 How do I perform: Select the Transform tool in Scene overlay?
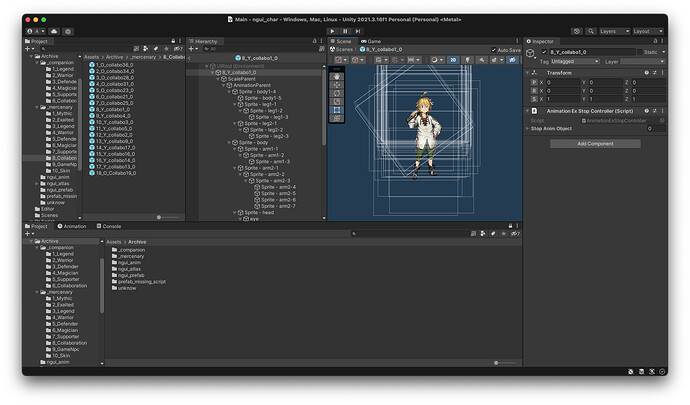point(337,118)
